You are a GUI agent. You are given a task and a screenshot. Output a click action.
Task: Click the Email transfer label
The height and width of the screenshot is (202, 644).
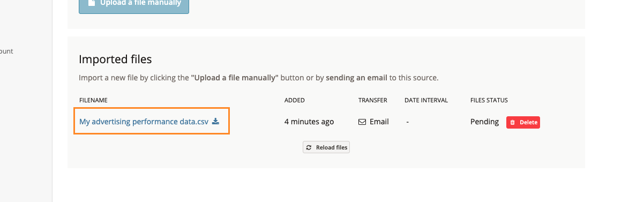379,122
